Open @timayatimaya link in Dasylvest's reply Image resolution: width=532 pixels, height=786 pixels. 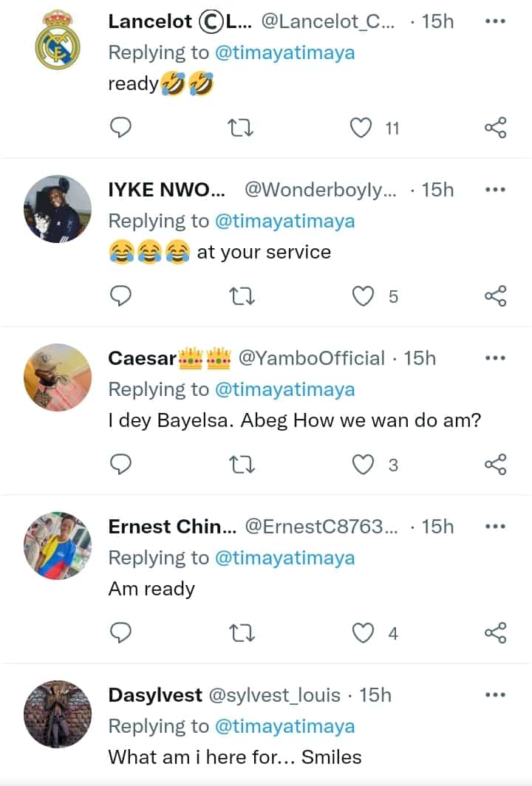(x=284, y=726)
